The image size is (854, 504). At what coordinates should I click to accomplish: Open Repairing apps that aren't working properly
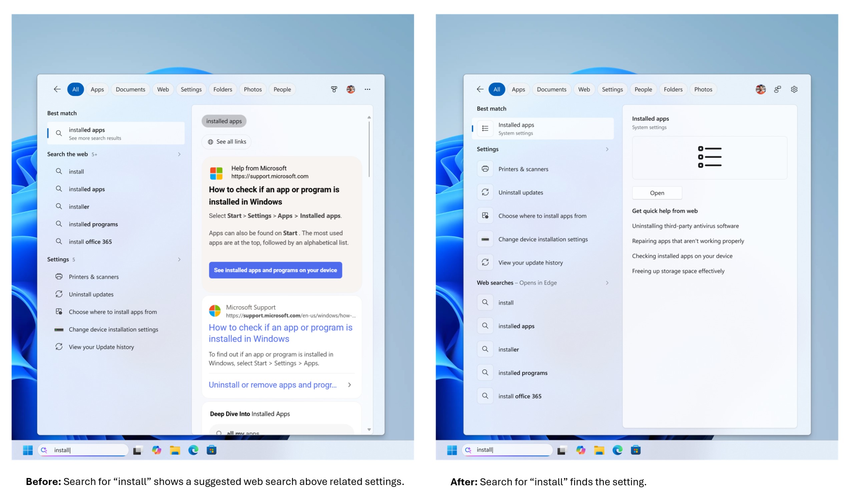(688, 241)
